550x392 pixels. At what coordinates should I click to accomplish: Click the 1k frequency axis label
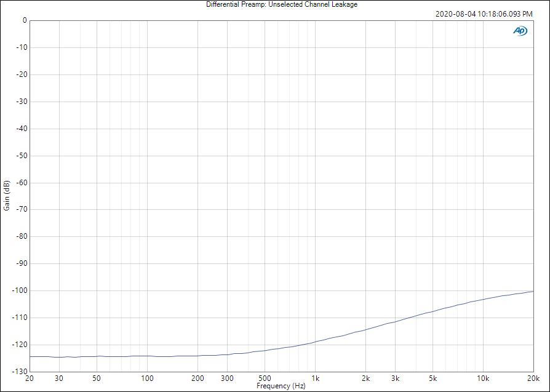[x=316, y=378]
